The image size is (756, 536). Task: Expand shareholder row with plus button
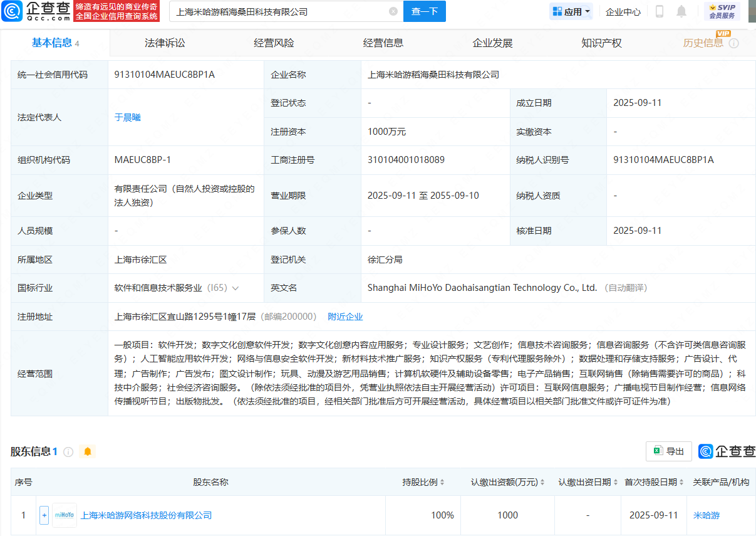[x=44, y=515]
